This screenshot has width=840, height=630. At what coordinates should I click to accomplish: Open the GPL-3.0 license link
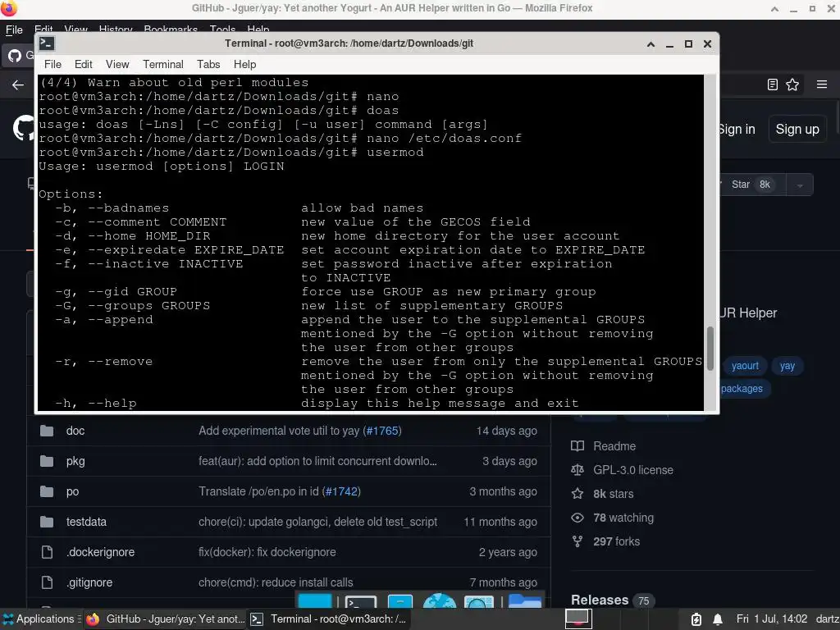point(633,470)
